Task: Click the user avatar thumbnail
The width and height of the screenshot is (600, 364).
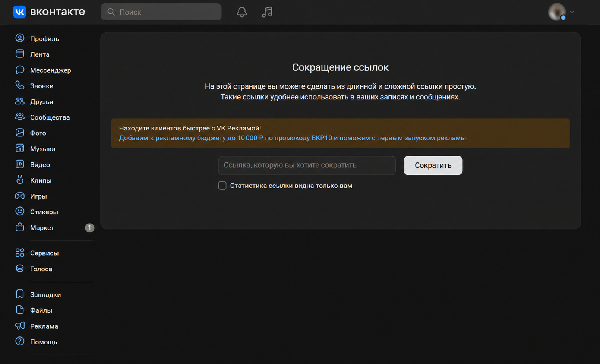Action: [x=557, y=12]
